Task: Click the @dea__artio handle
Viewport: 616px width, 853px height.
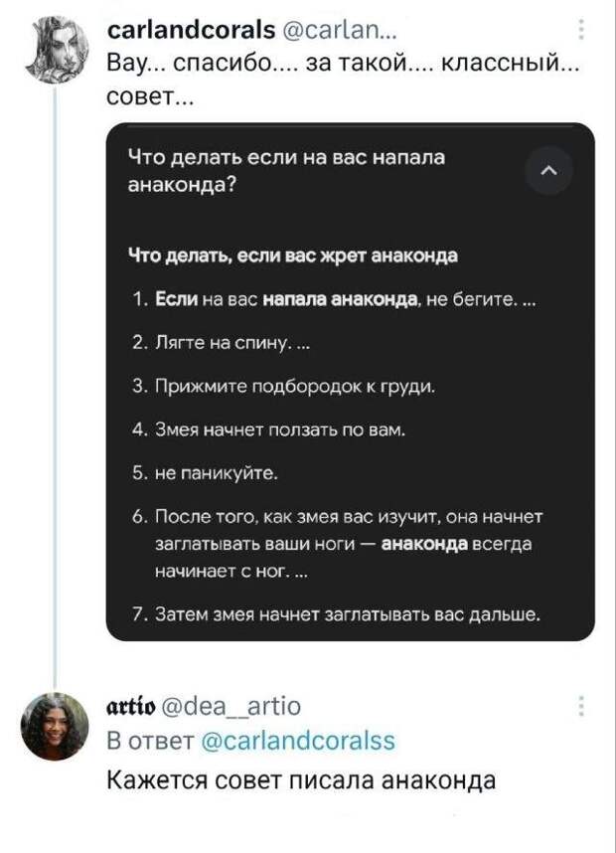Action: (x=232, y=706)
